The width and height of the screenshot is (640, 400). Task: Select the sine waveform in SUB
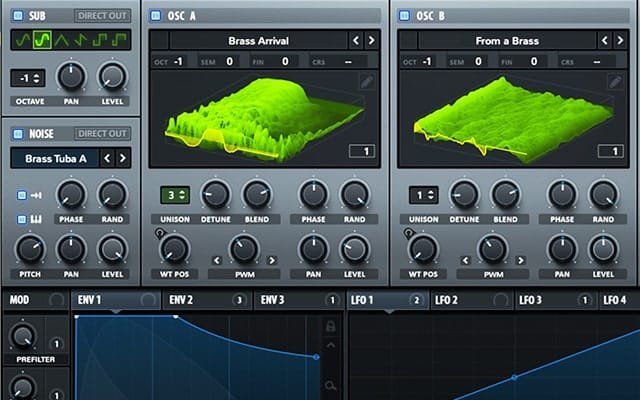22,40
